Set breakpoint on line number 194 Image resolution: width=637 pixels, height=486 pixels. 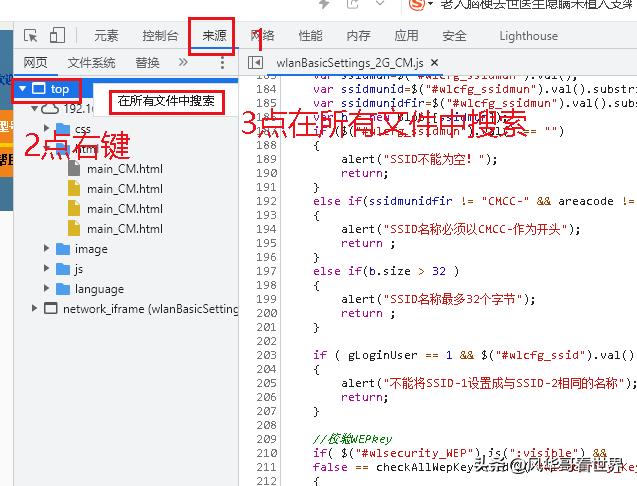click(266, 229)
